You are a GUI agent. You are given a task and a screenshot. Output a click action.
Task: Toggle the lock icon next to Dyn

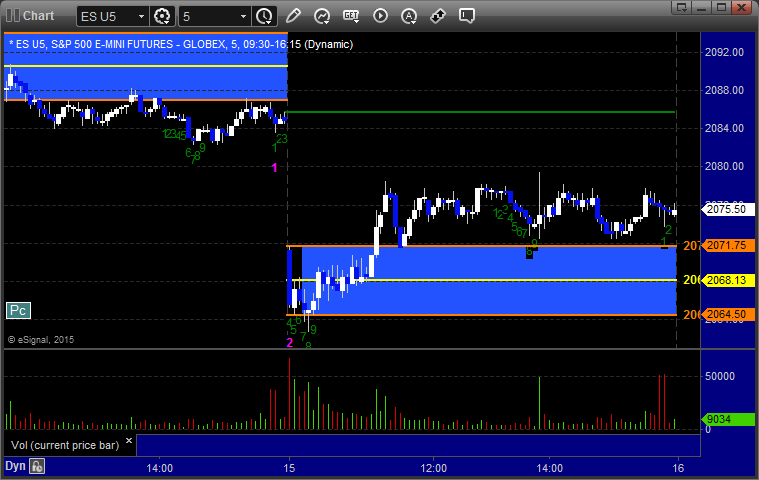click(37, 467)
